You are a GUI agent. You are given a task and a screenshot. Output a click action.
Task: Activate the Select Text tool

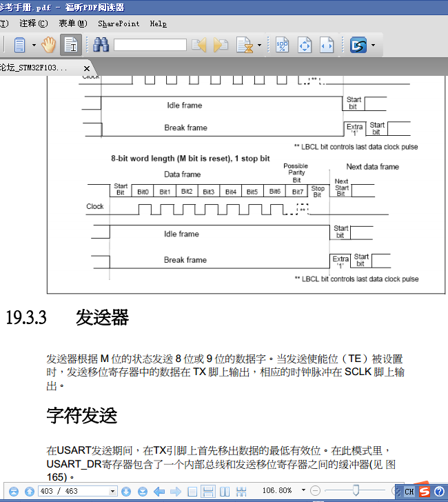[70, 46]
